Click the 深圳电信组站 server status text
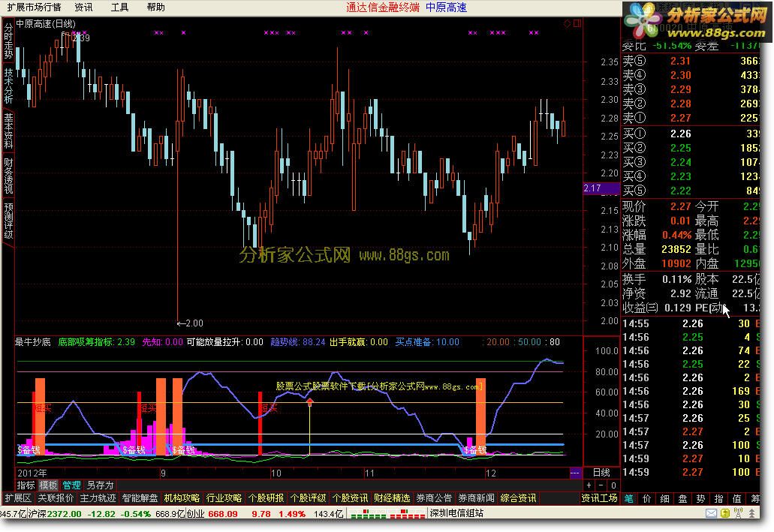The width and height of the screenshot is (774, 532). (456, 513)
